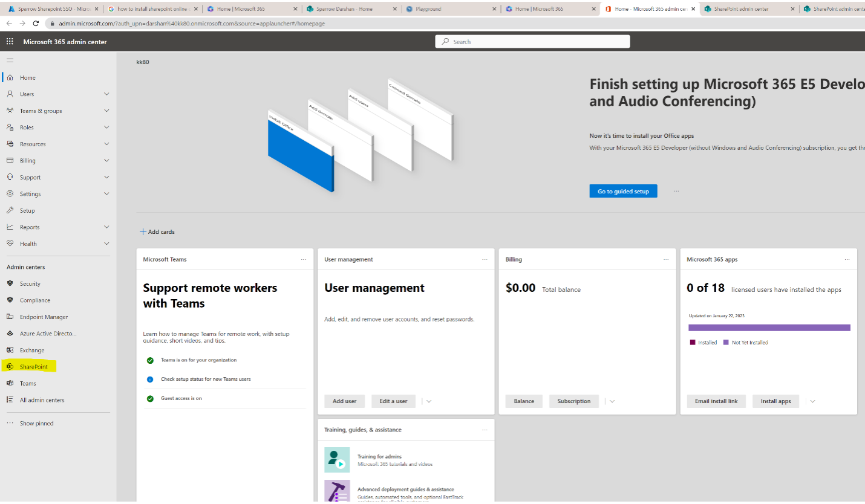Open dropdown arrow beside Edit a user

(429, 401)
